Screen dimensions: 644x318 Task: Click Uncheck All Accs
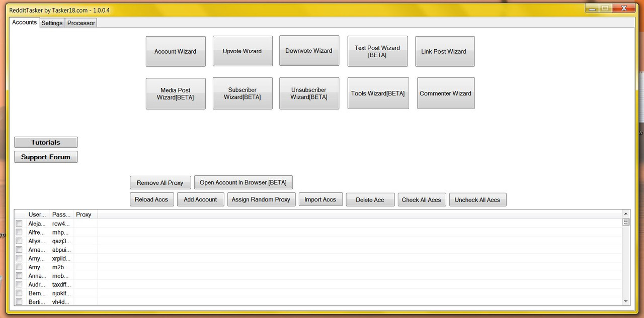(477, 199)
